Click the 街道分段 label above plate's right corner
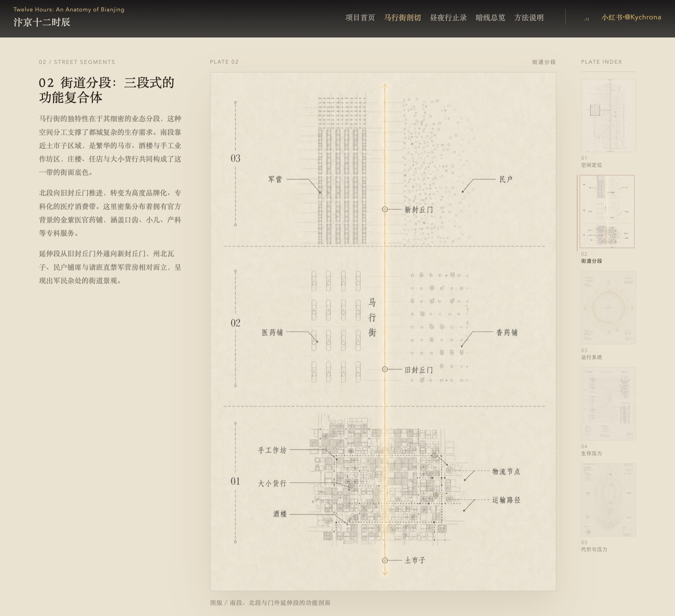The width and height of the screenshot is (675, 616). pos(544,62)
